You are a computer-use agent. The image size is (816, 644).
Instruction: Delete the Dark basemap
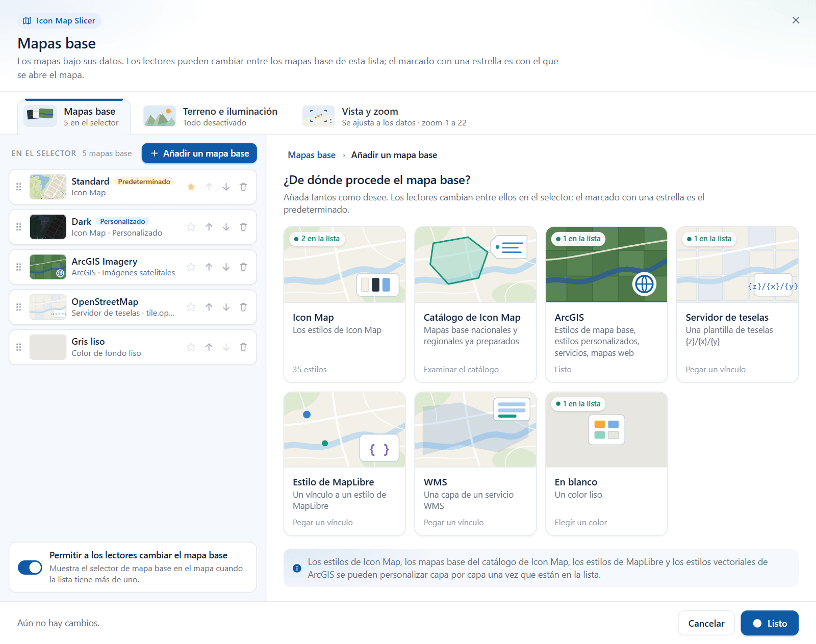243,227
